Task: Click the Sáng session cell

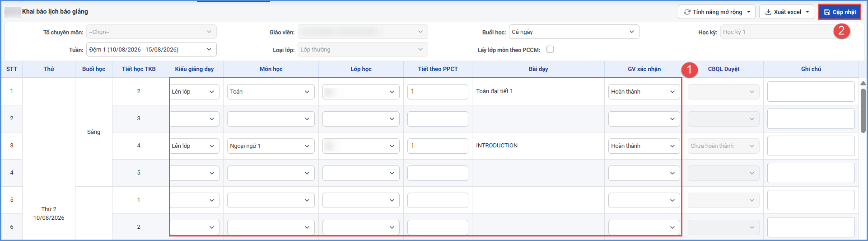Action: (93, 132)
